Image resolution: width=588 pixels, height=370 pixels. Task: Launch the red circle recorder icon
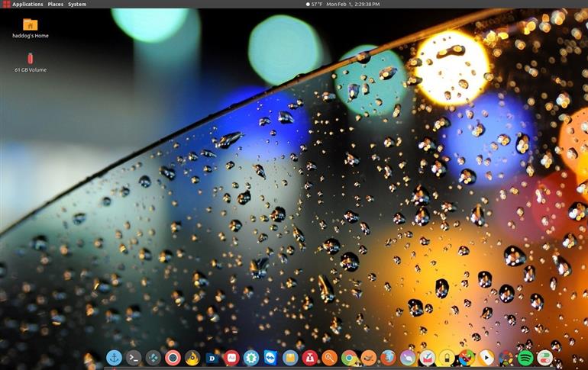(173, 358)
